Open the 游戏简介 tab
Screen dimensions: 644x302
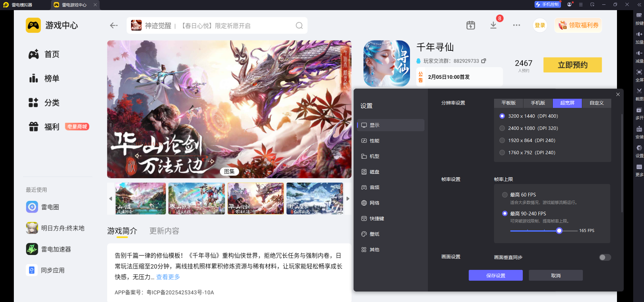(122, 231)
